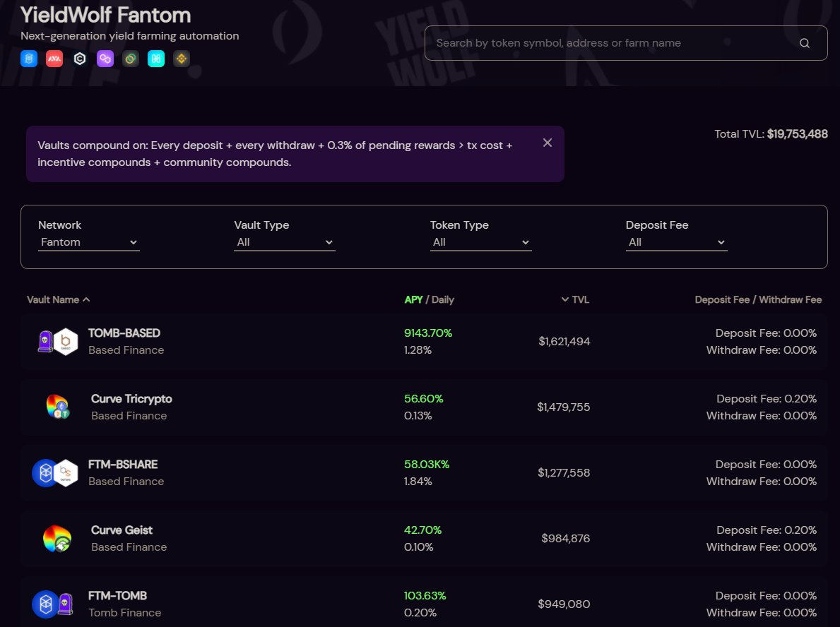Sort by Deposit Fee / Withdraw Fee header
840x627 pixels.
point(758,300)
